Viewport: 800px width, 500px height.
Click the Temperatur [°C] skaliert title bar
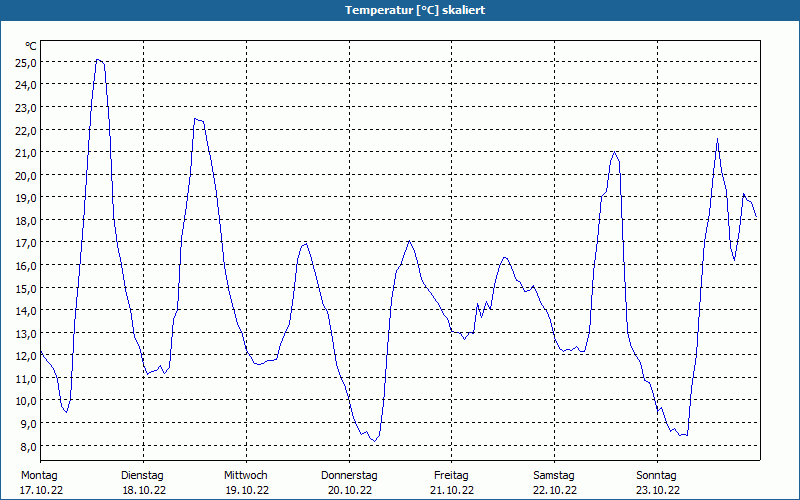(x=400, y=10)
